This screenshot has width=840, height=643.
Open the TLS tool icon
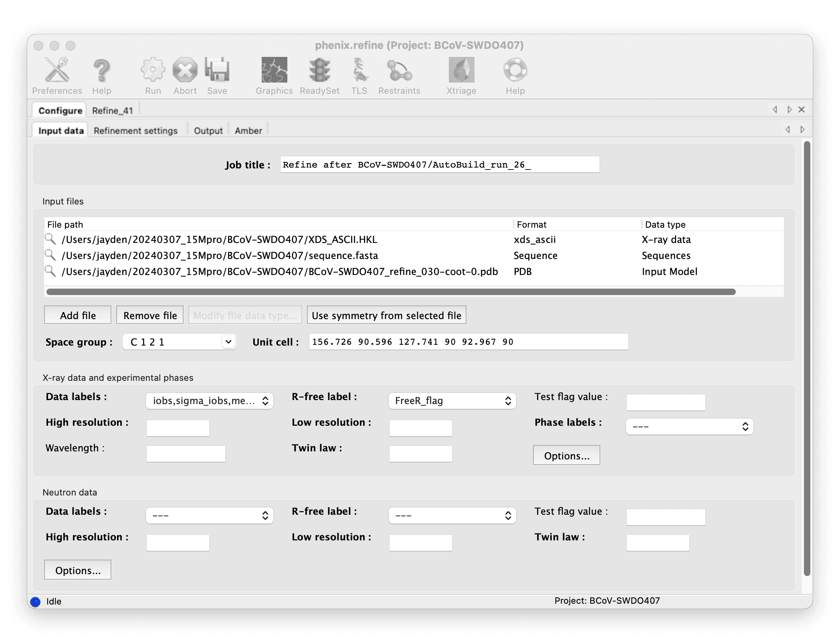(359, 70)
